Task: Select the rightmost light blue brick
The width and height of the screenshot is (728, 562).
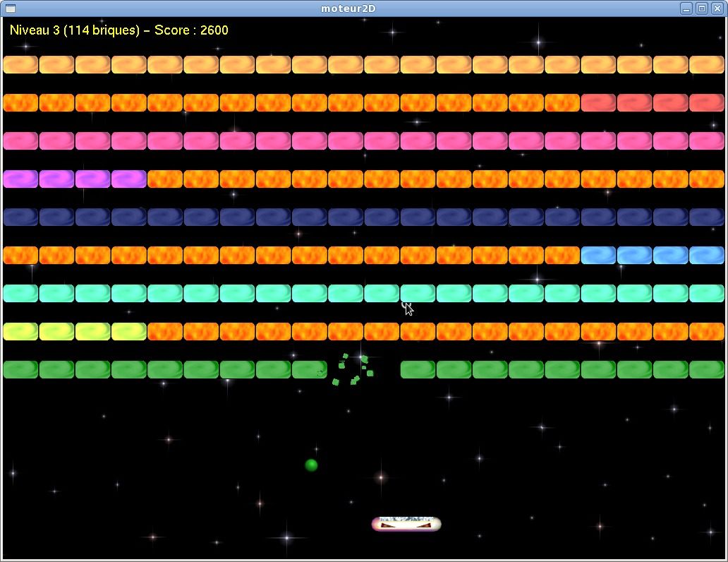Action: coord(707,255)
